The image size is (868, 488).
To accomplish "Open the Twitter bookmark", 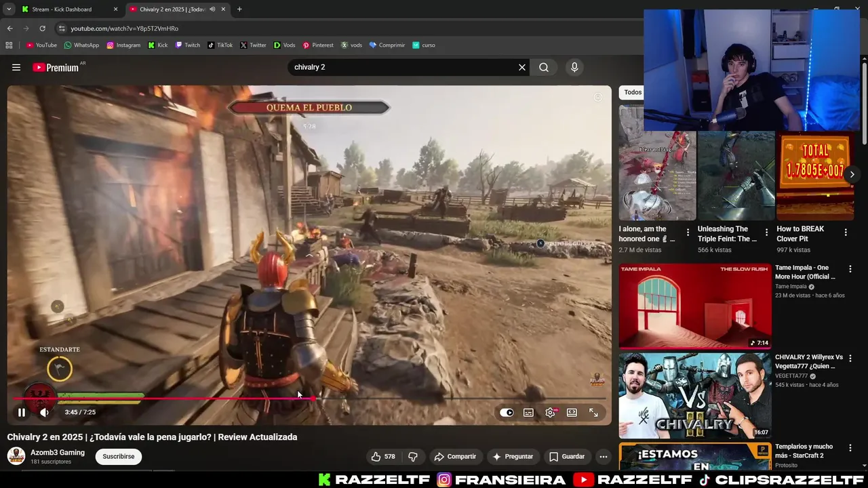I will (x=253, y=45).
